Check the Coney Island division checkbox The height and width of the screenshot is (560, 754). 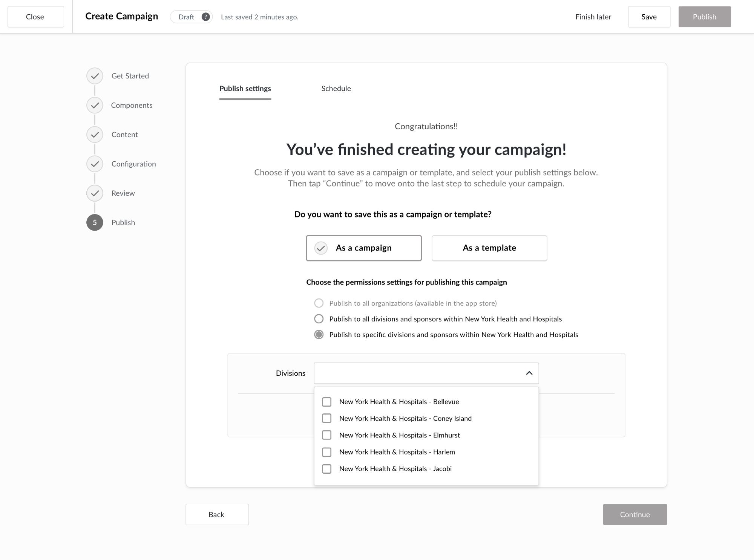tap(326, 418)
